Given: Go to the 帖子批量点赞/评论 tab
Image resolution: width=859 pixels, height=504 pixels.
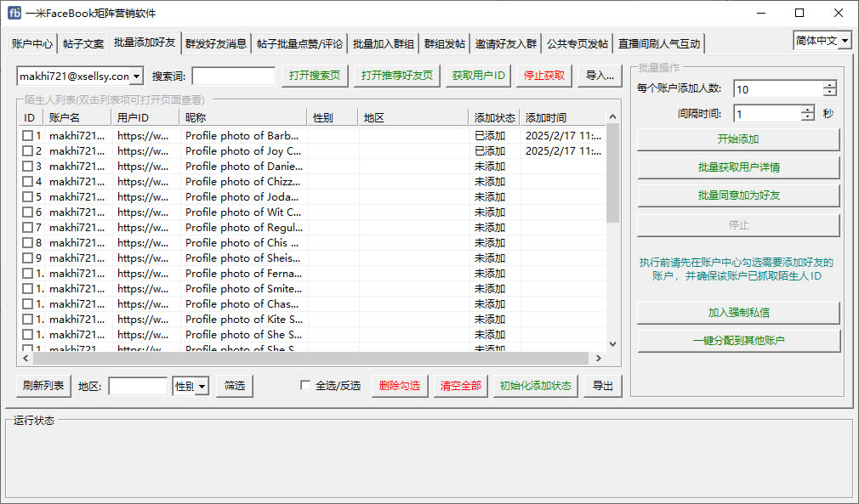Looking at the screenshot, I should [x=299, y=44].
